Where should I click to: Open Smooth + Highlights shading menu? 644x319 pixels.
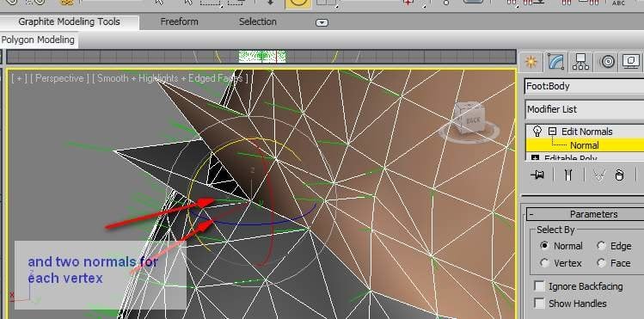click(x=170, y=78)
